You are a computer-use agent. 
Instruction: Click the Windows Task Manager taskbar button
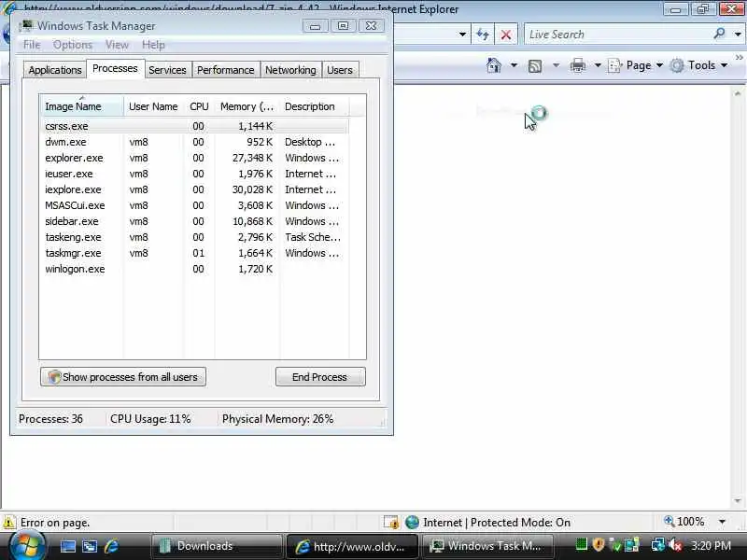(x=486, y=546)
